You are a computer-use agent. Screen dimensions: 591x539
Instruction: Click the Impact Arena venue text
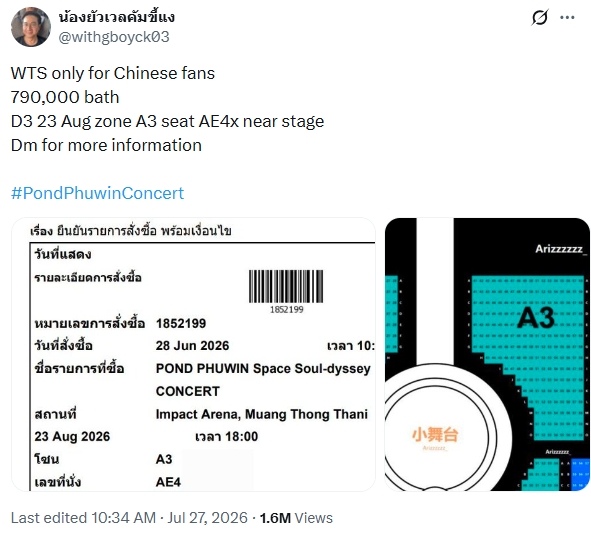pyautogui.click(x=262, y=414)
